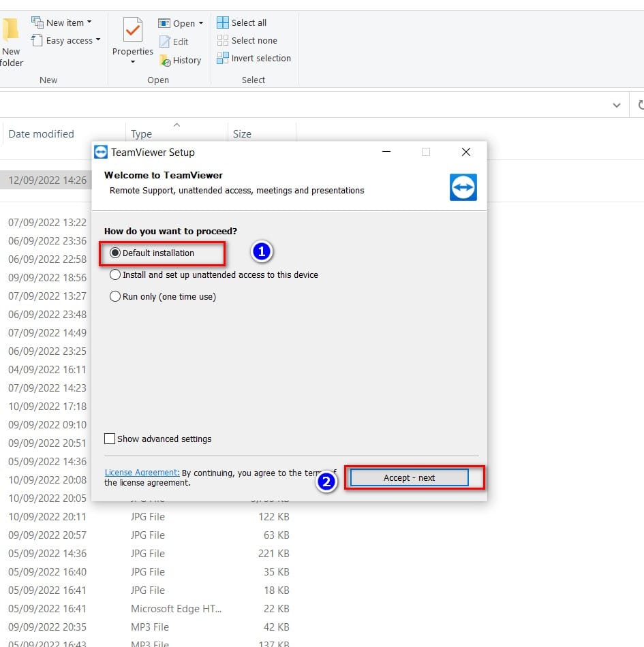644x647 pixels.
Task: Select the 42 KB MP3 File row
Action: coord(149,627)
